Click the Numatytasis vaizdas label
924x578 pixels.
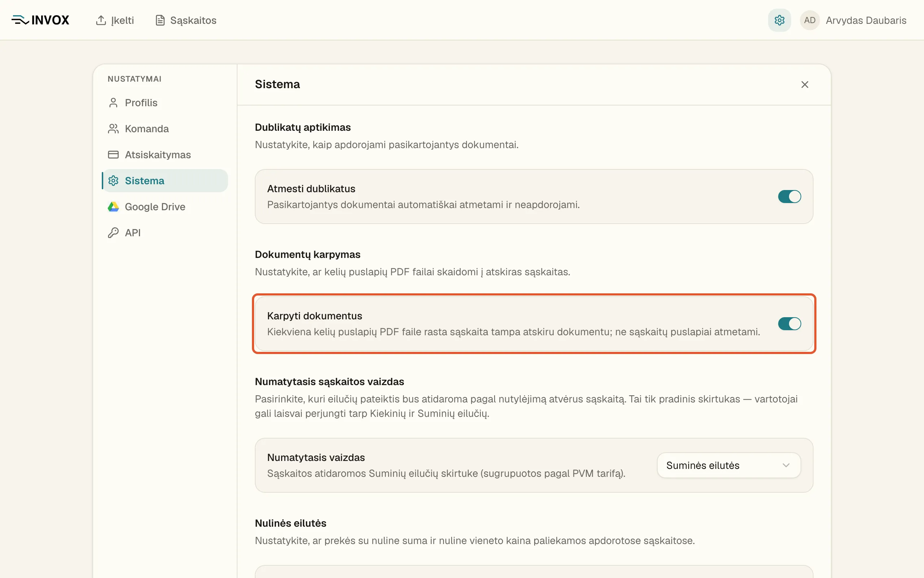tap(316, 457)
